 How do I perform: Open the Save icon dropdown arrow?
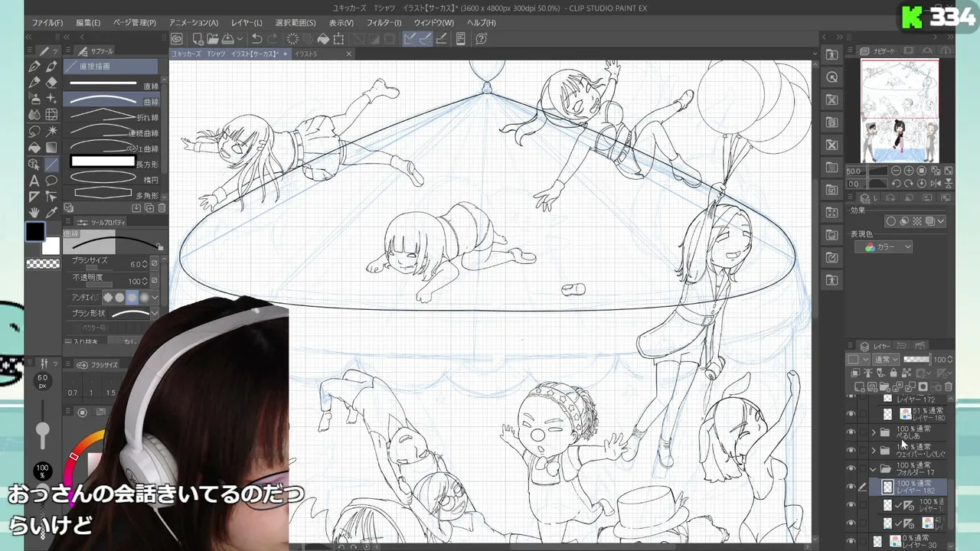pos(240,39)
